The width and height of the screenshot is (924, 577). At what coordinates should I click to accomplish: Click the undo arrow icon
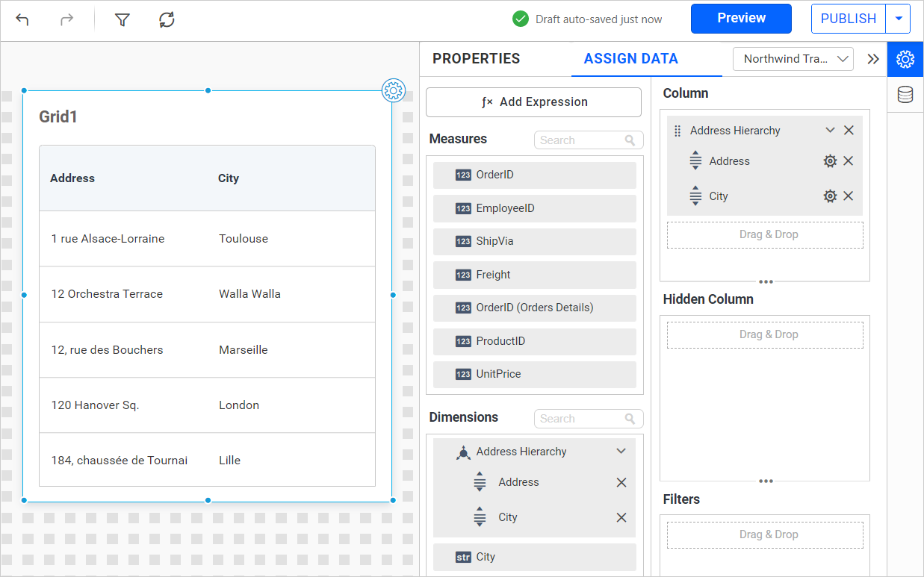click(22, 20)
